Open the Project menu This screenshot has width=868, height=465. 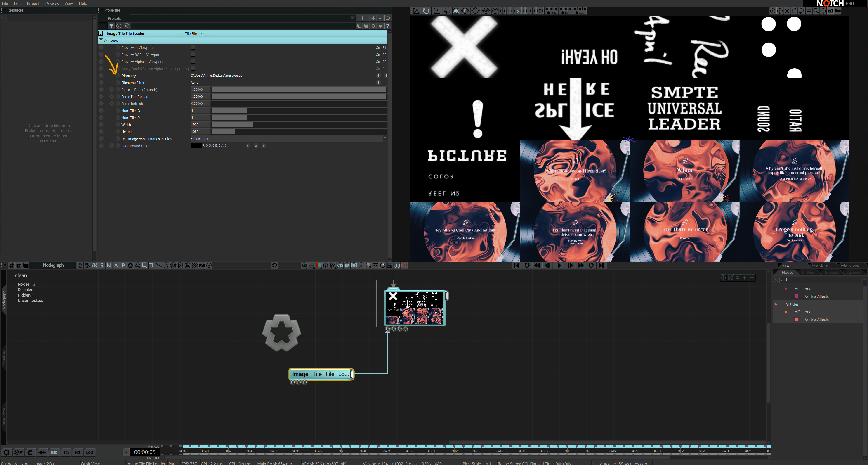(33, 3)
